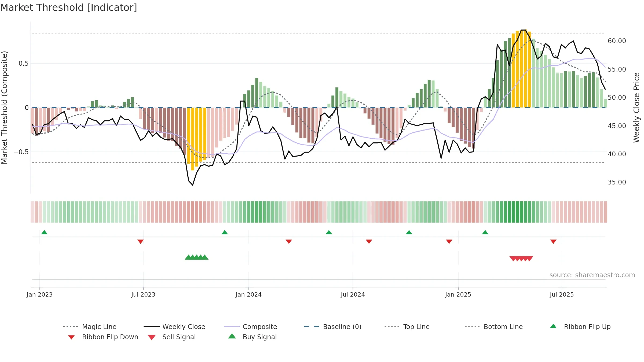Click the red flip-down marker near Jul 2023
Image resolution: width=644 pixels, height=362 pixels.
[140, 242]
